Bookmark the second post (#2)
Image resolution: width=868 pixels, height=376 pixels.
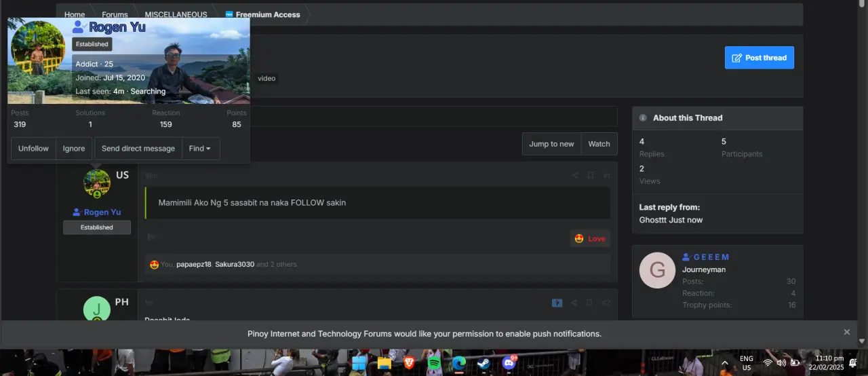pos(590,303)
